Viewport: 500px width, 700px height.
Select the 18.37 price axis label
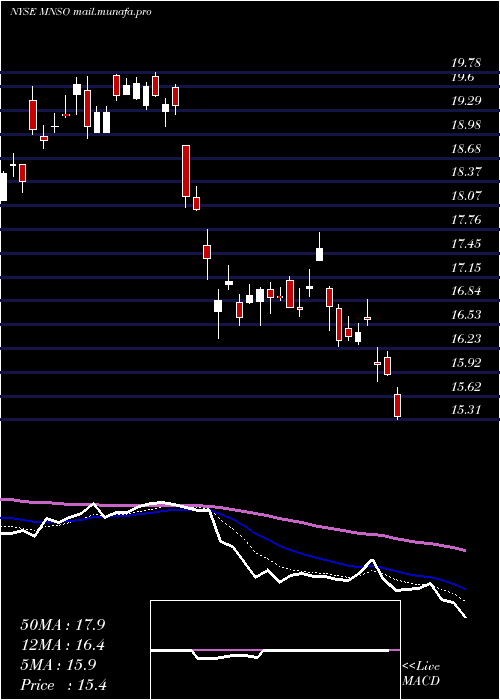(467, 172)
